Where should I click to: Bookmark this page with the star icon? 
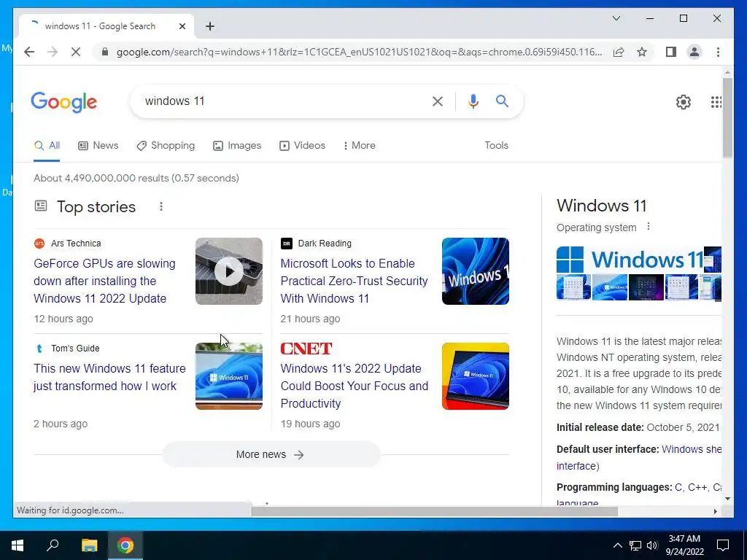642,52
